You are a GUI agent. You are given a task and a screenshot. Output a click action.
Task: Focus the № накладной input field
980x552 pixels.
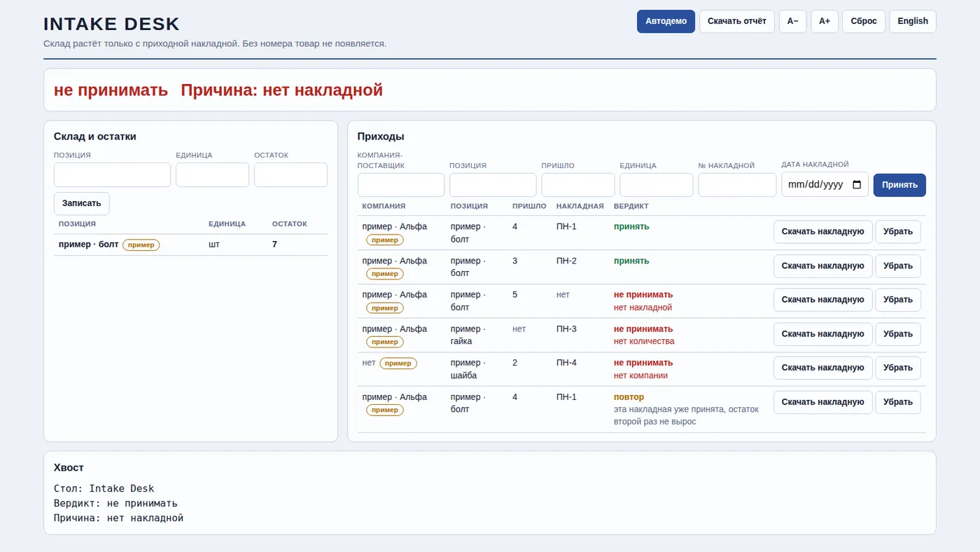coord(737,185)
